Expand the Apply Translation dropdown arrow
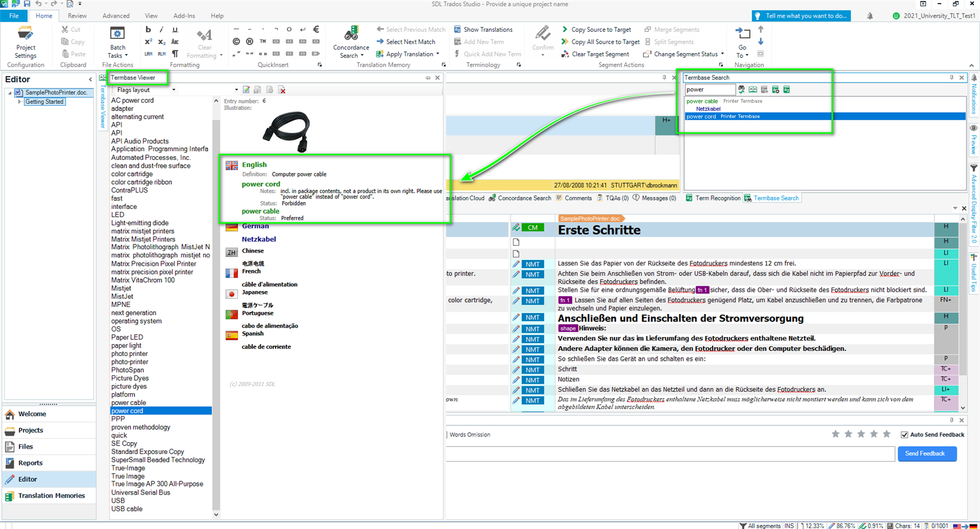Image resolution: width=980 pixels, height=529 pixels. click(x=437, y=54)
